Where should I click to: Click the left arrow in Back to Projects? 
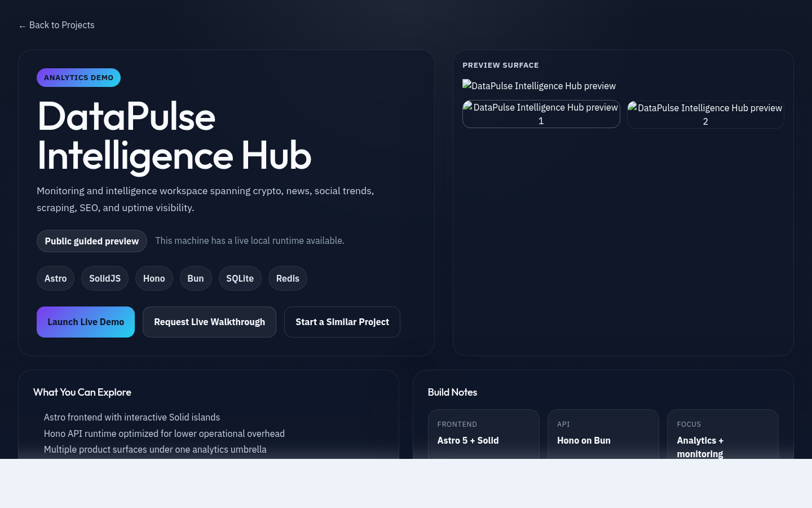point(23,25)
